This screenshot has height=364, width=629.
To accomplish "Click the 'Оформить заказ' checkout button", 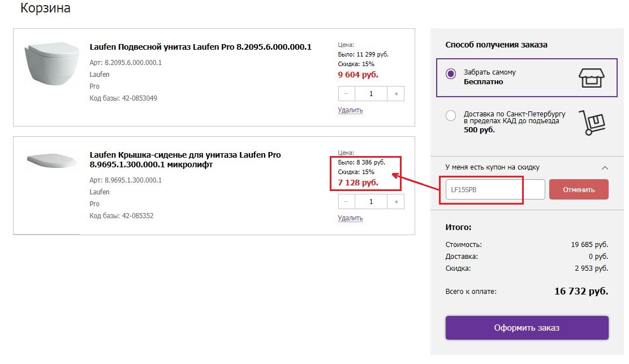I will 527,328.
